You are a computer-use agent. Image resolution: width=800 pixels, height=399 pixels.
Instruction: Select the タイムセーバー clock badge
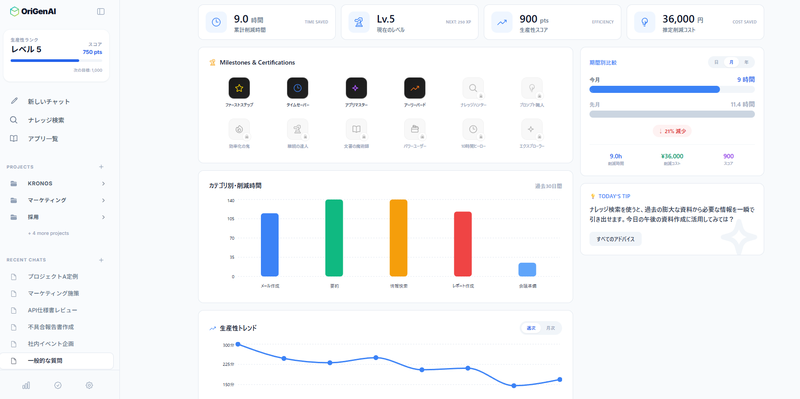tap(297, 88)
